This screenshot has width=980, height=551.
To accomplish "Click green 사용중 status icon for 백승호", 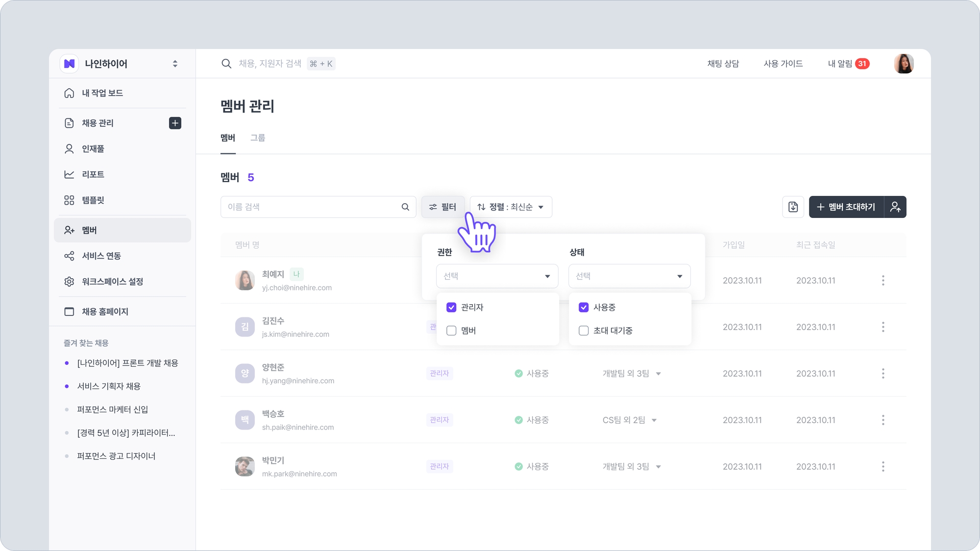I will [518, 420].
